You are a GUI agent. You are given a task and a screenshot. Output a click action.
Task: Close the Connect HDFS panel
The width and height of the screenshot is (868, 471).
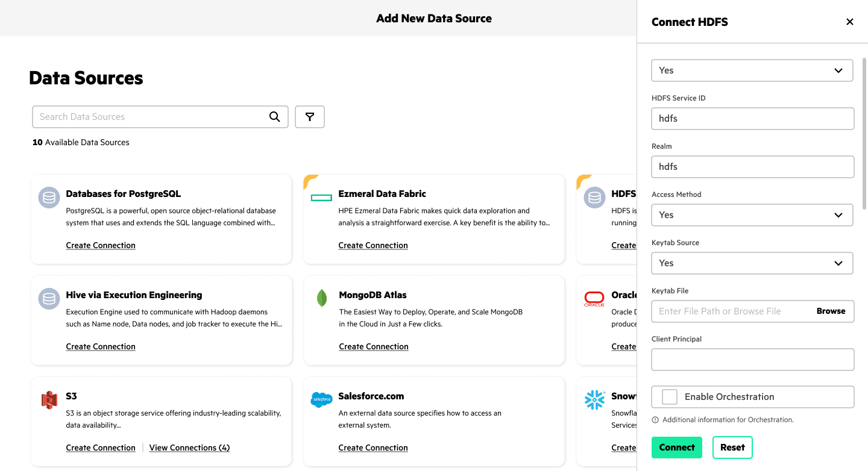click(x=850, y=22)
